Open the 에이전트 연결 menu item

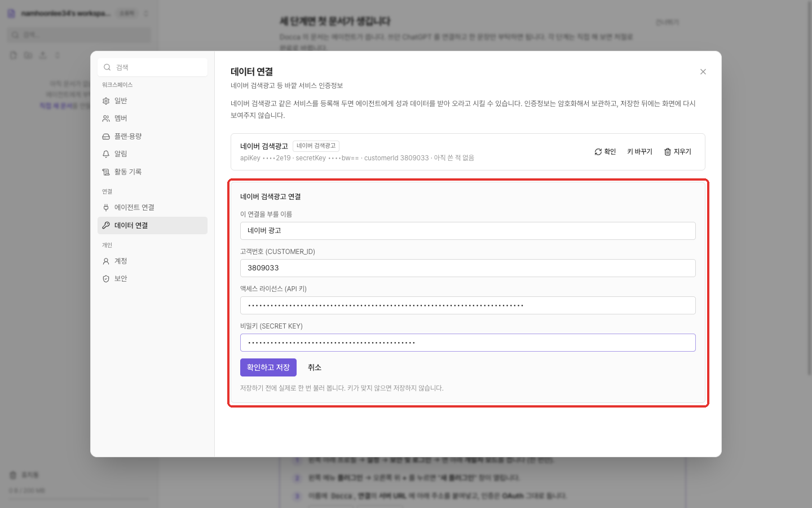[152, 208]
